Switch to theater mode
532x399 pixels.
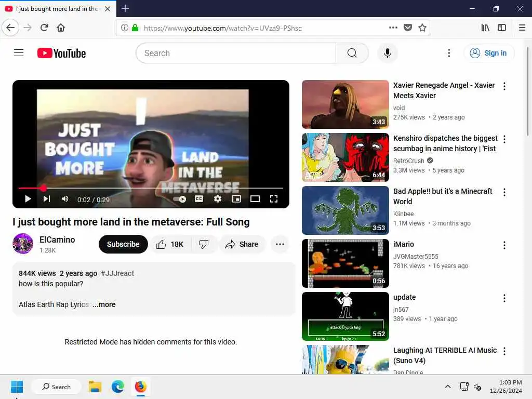tap(255, 199)
